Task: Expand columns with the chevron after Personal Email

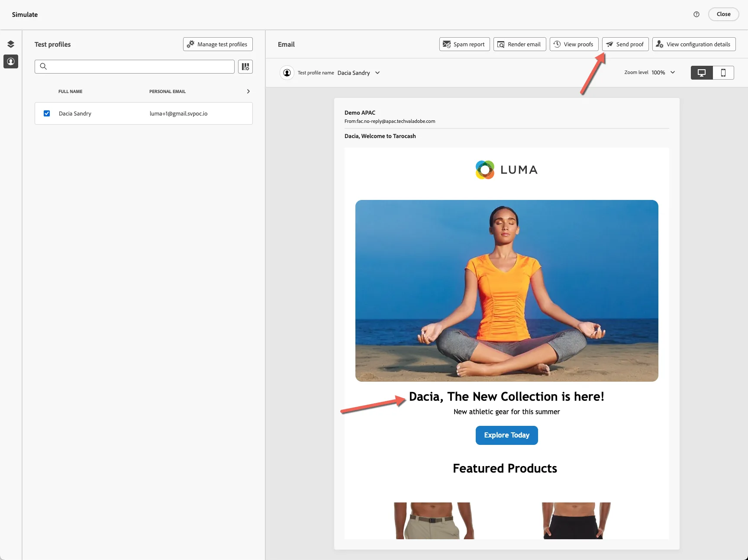Action: pos(248,91)
